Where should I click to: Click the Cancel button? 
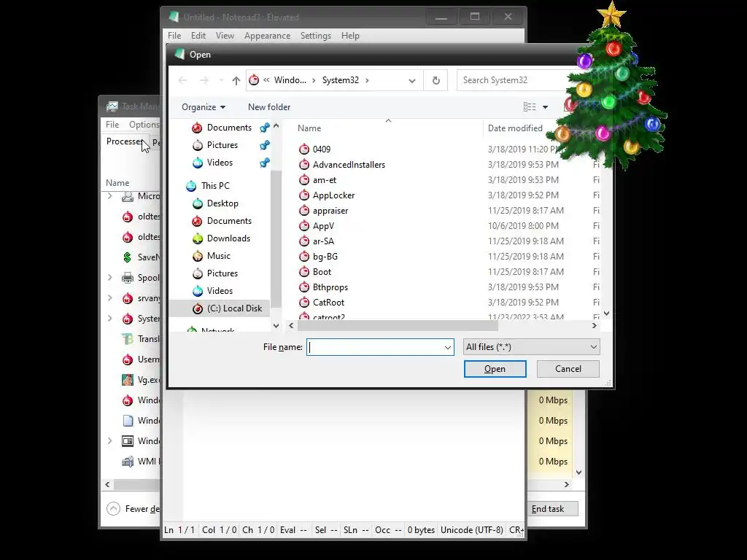[568, 368]
